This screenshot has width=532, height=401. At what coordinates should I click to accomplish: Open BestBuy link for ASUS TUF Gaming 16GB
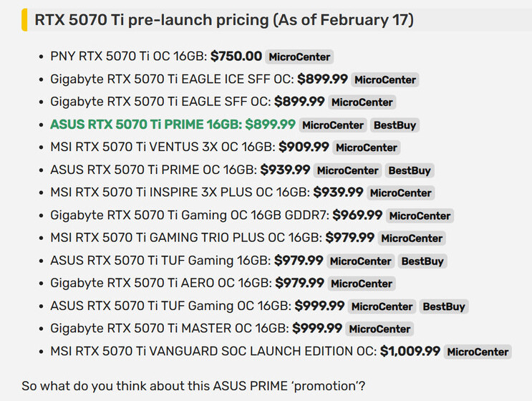422,261
